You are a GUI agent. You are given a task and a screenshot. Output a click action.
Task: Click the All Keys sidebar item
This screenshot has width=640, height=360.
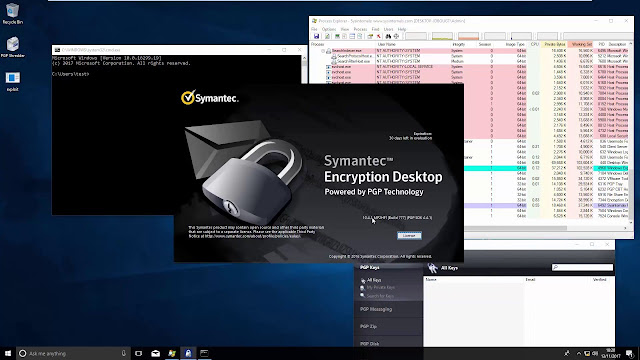(x=373, y=280)
